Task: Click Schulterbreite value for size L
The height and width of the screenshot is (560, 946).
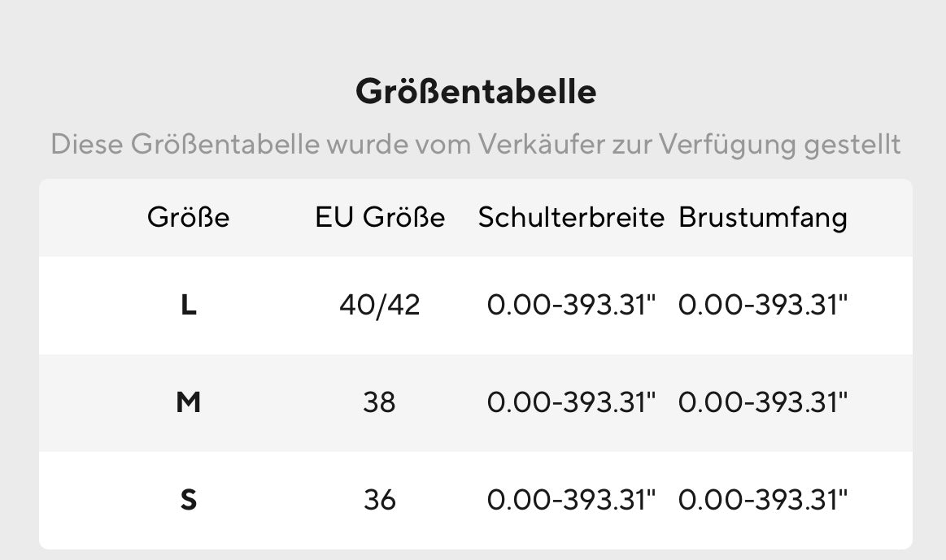Action: 571,305
